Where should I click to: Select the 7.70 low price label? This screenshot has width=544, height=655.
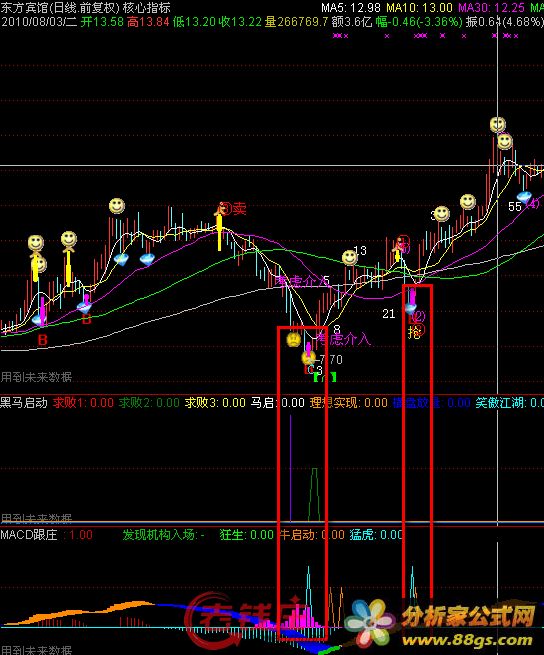(330, 360)
